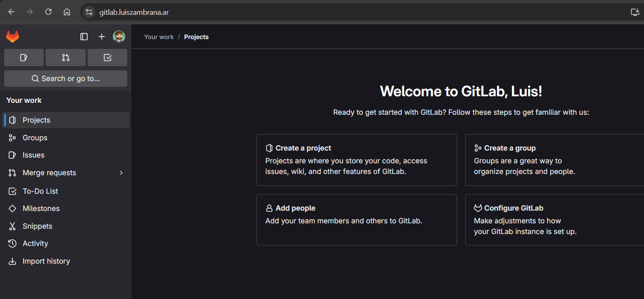Click Your work breadcrumb link
Viewport: 644px width, 299px height.
coord(159,37)
